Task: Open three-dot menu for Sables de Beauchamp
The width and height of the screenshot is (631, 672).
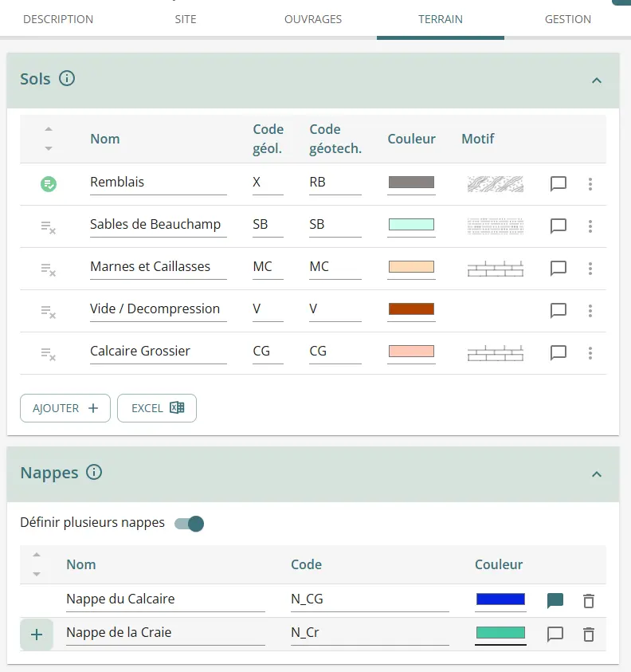Action: 590,226
